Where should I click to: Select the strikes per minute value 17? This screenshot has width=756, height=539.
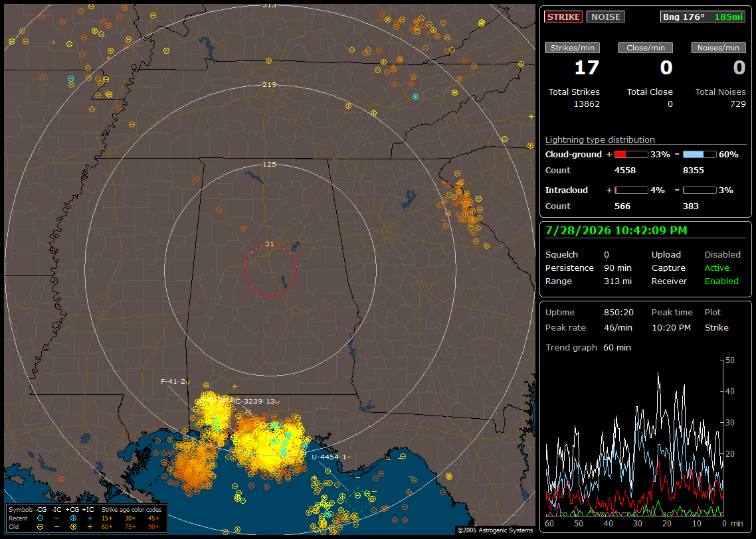click(587, 68)
